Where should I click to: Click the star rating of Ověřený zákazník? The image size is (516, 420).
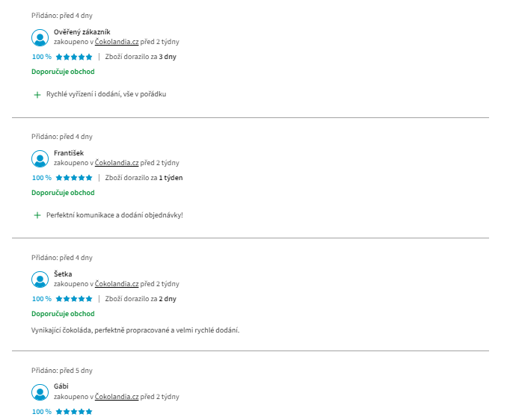(74, 57)
